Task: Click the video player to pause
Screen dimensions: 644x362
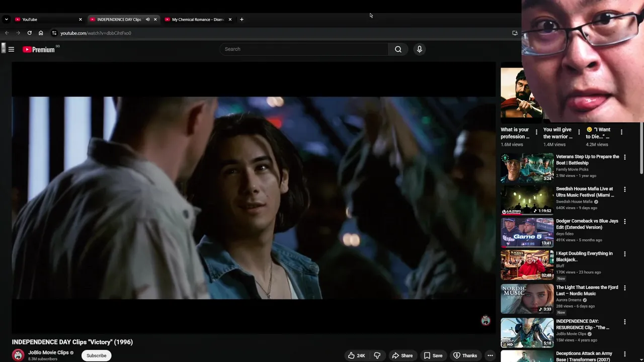Action: (x=254, y=198)
